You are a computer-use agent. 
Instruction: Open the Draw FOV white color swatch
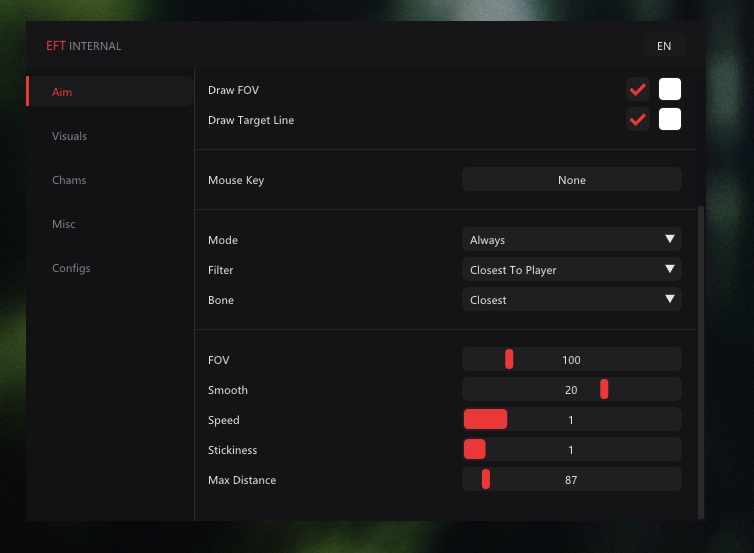tap(670, 89)
